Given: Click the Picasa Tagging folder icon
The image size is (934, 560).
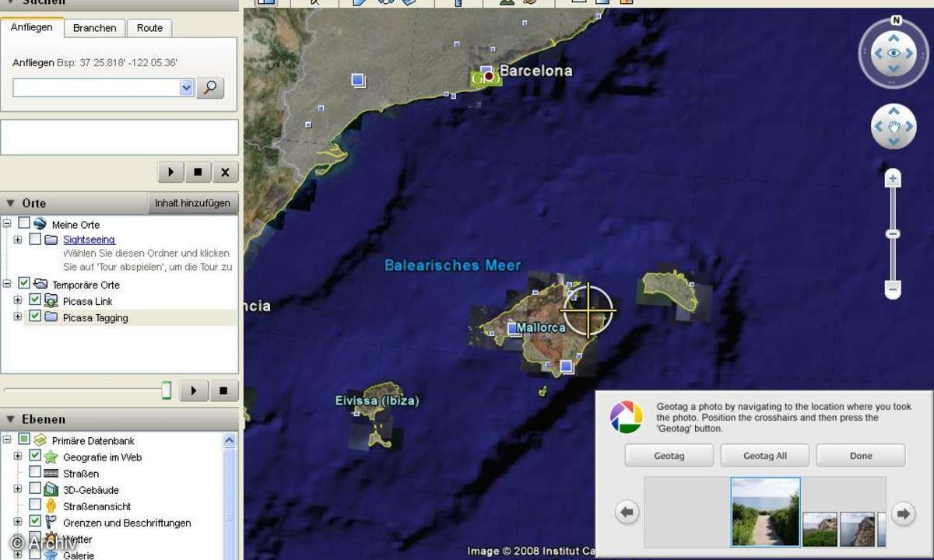Looking at the screenshot, I should [51, 317].
